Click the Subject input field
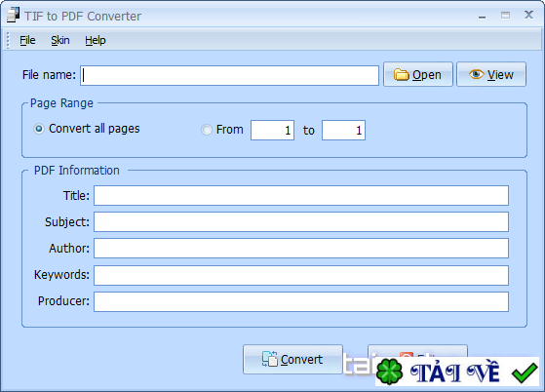The image size is (545, 392). [x=301, y=221]
